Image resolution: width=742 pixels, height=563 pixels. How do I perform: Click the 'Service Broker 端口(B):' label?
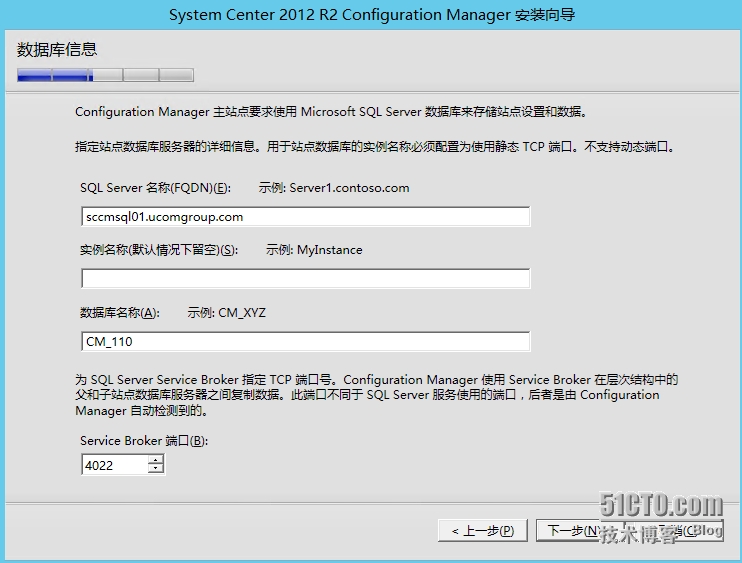pyautogui.click(x=144, y=441)
